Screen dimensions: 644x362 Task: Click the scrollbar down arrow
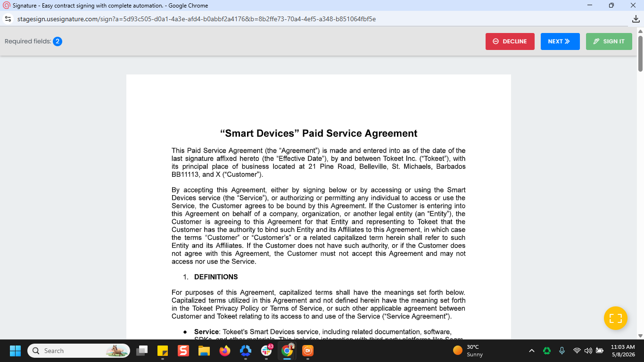click(x=640, y=336)
